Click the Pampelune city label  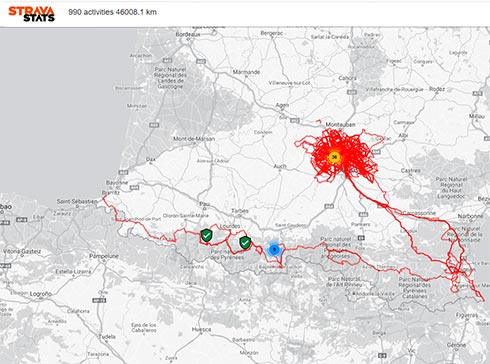pyautogui.click(x=104, y=256)
